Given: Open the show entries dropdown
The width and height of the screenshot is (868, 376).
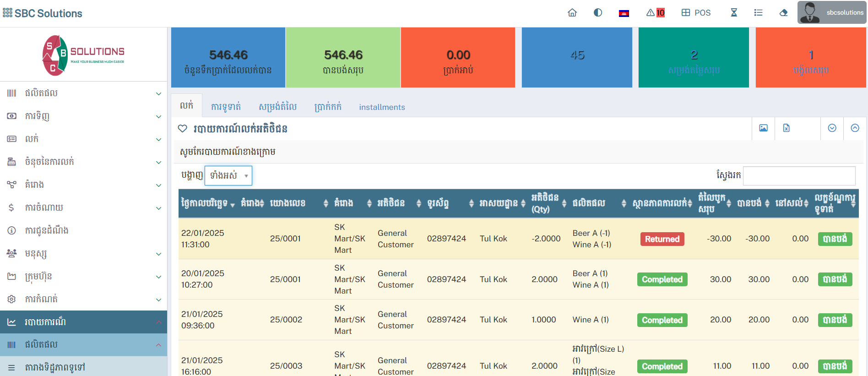Looking at the screenshot, I should [x=228, y=176].
